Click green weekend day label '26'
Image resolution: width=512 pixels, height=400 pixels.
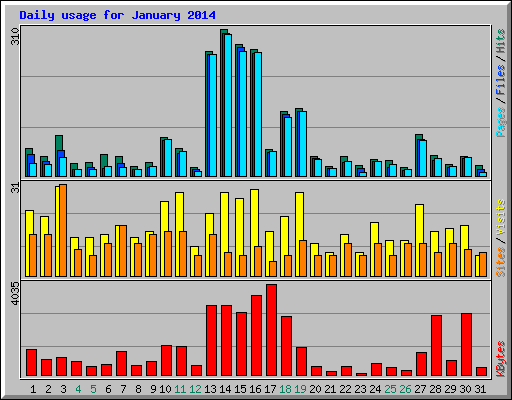pos(405,389)
